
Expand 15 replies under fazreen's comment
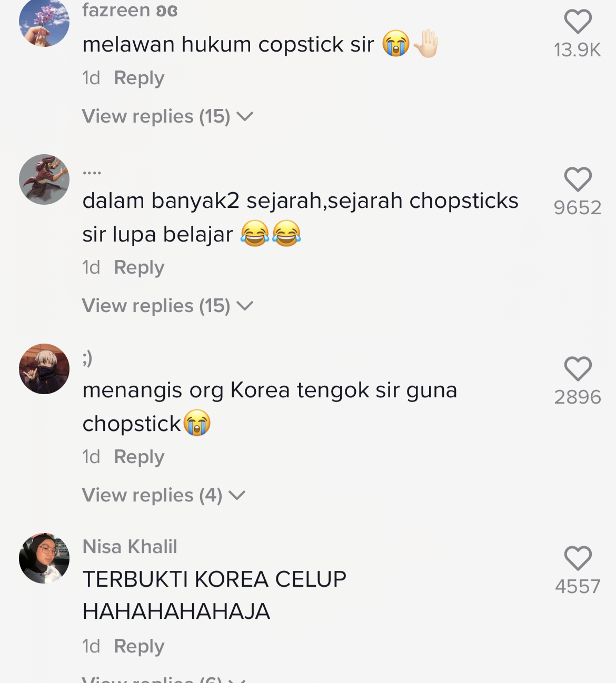167,116
